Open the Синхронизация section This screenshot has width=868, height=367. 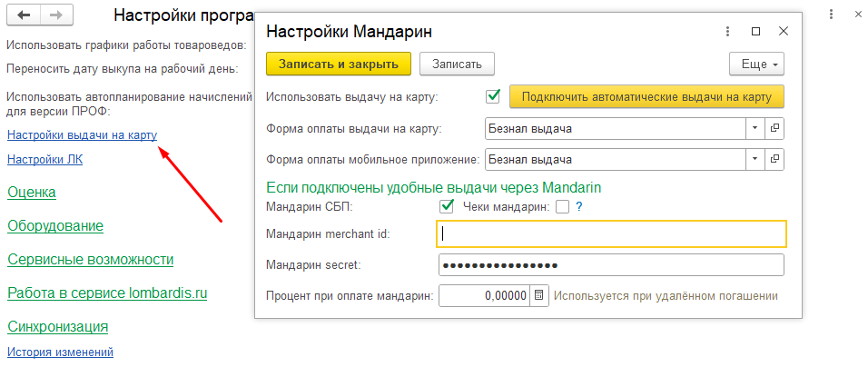58,327
